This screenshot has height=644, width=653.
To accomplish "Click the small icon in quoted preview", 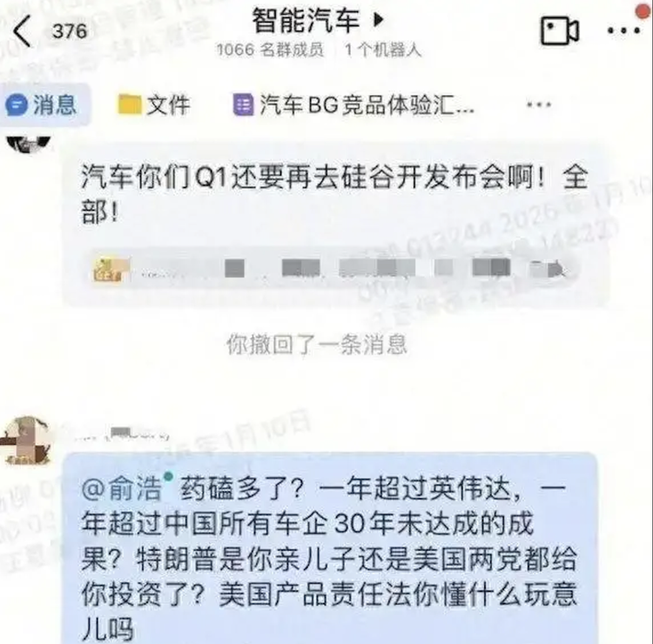I will pos(107,269).
